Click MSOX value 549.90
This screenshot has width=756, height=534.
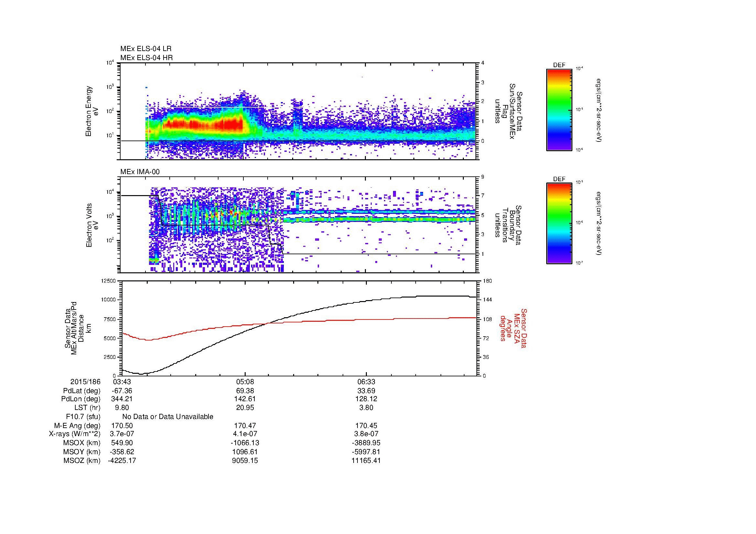122,443
